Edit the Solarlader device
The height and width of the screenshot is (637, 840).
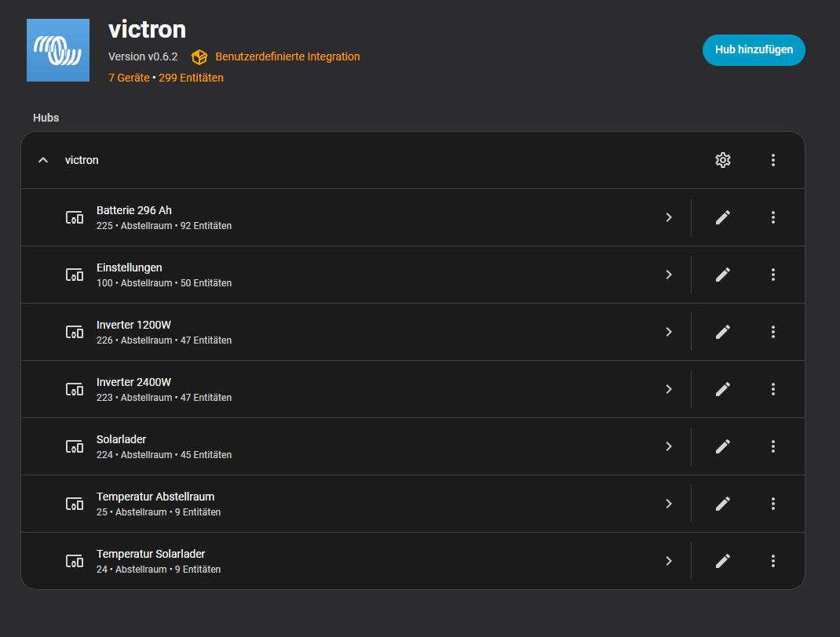[722, 446]
